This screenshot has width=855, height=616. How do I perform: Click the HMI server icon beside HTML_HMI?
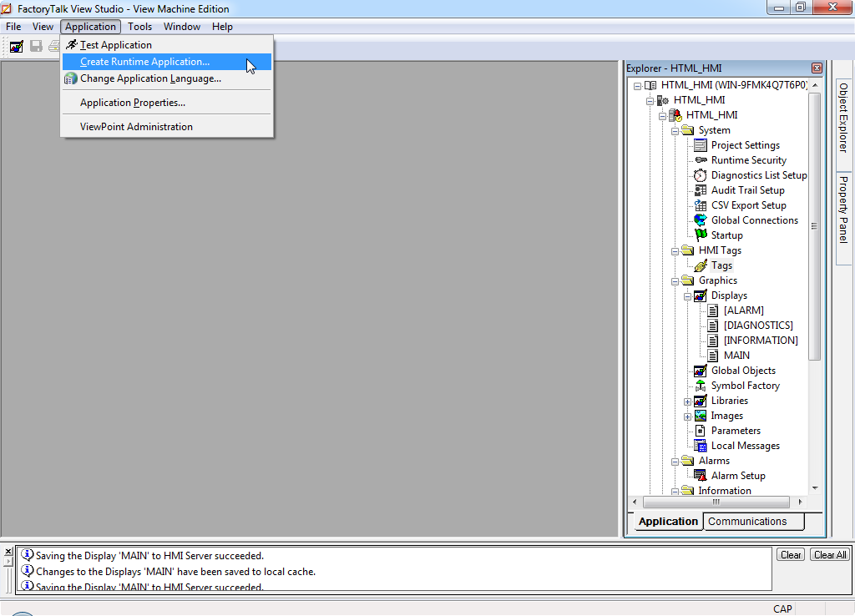675,115
